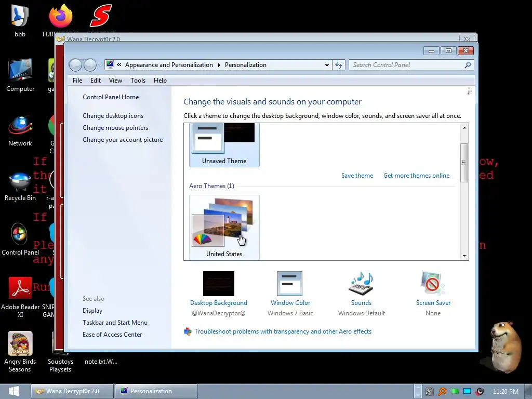Click the back navigation button
Screen dimensions: 532x399
coord(75,65)
